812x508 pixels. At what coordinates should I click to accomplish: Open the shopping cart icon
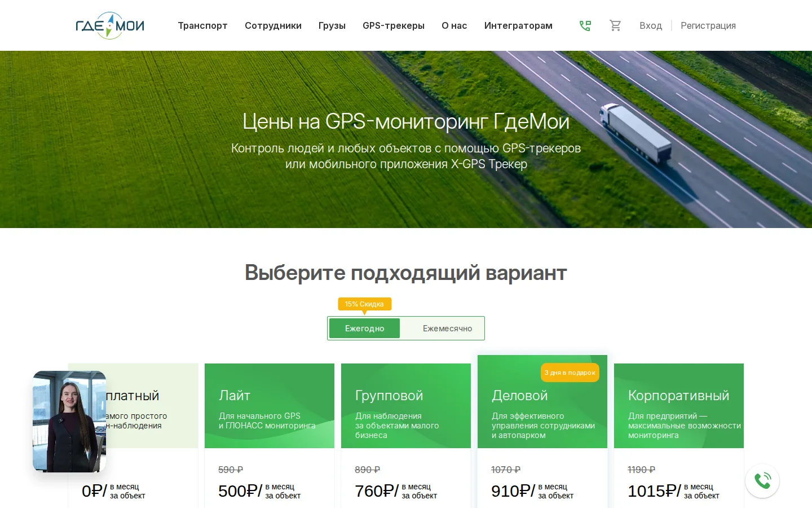click(x=615, y=25)
